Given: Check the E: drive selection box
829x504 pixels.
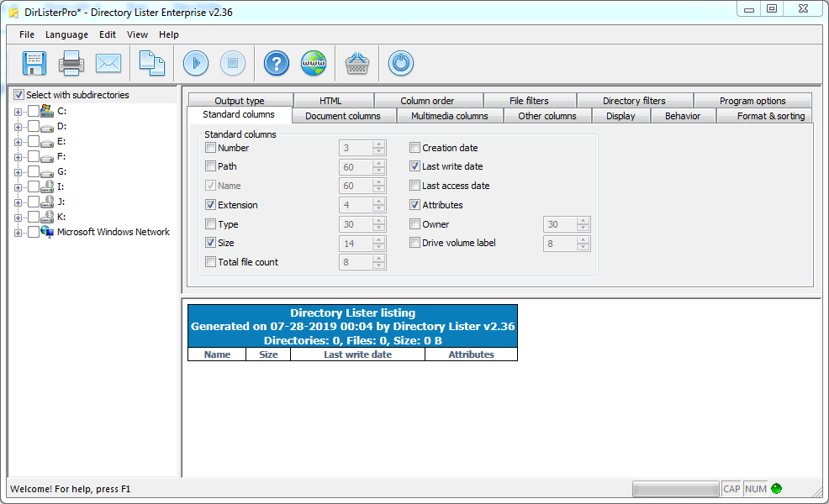Looking at the screenshot, I should (34, 141).
